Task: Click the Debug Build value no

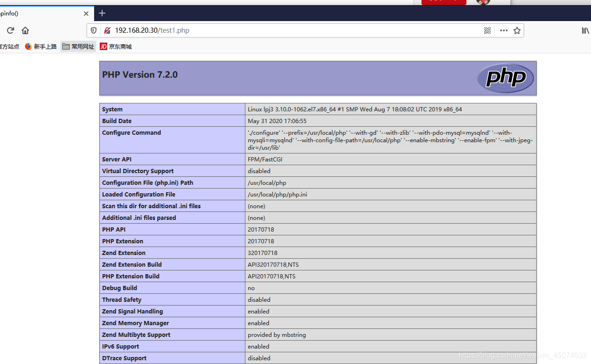Action: click(x=251, y=288)
